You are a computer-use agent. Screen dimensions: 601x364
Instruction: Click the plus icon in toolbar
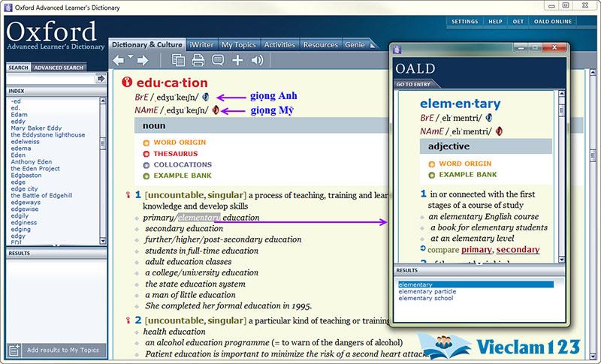pyautogui.click(x=237, y=60)
